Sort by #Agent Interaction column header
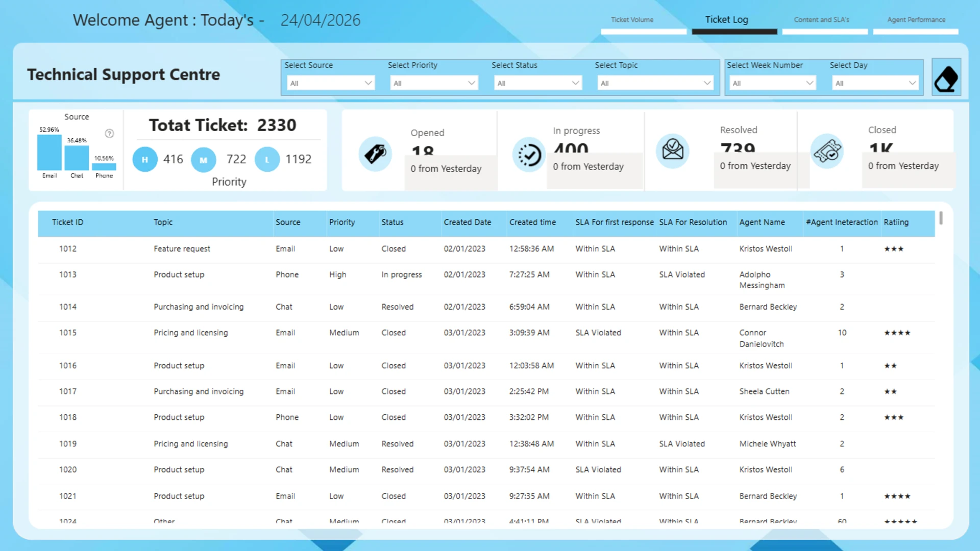The height and width of the screenshot is (551, 980). pos(842,222)
